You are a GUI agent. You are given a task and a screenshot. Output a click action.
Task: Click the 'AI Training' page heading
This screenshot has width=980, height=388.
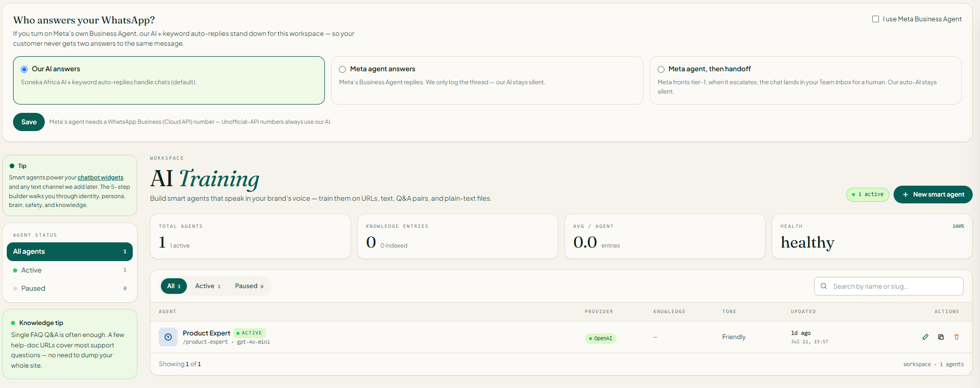205,178
